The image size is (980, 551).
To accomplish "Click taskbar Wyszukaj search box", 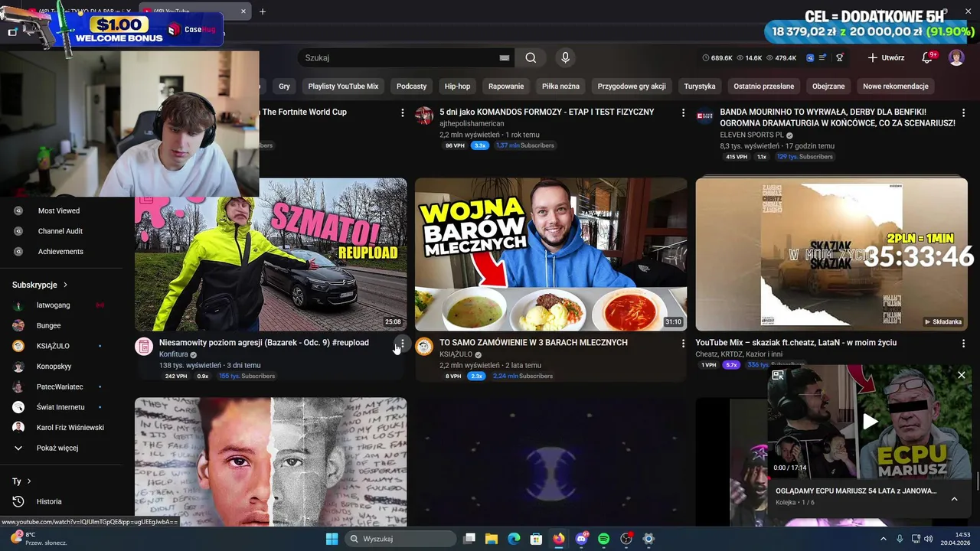I will [x=400, y=539].
